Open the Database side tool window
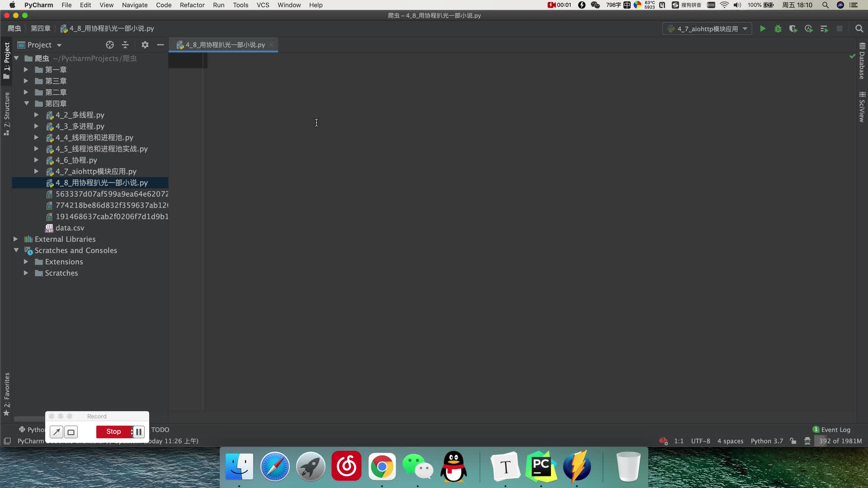Screen dimensions: 868x488 click(862, 61)
